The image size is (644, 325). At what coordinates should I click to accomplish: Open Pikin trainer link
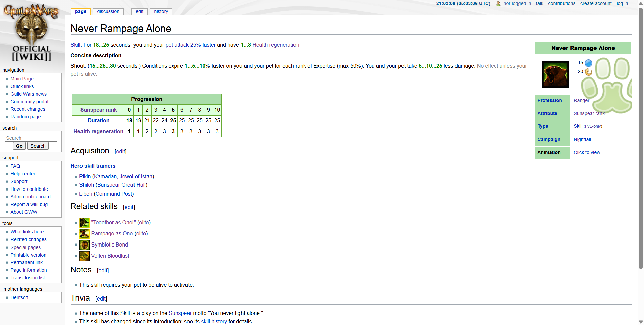click(x=85, y=177)
